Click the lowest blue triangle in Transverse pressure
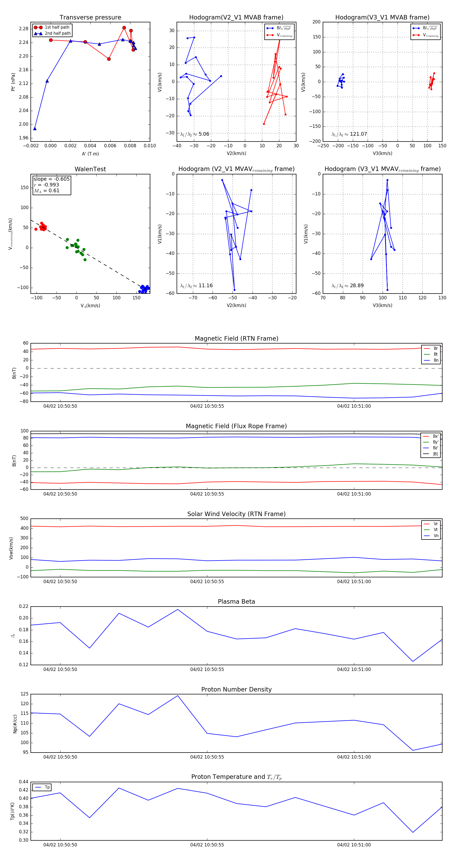The height and width of the screenshot is (868, 473). click(x=35, y=128)
